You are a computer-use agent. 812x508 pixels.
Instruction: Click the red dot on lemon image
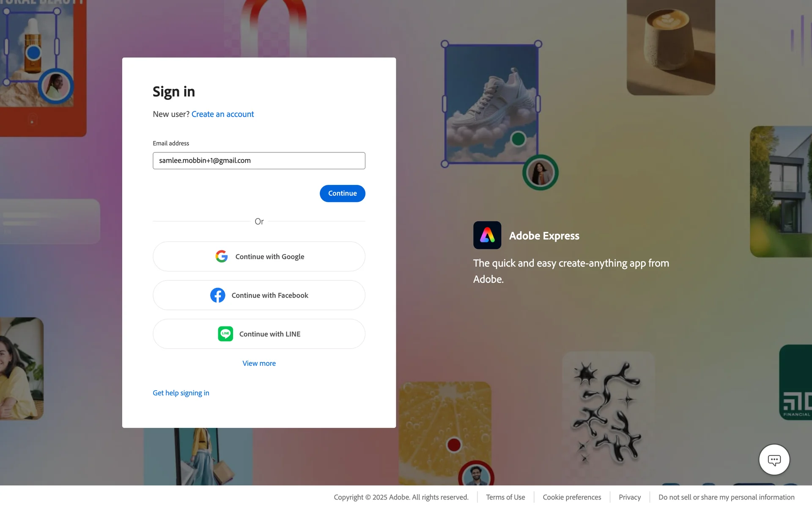(x=454, y=445)
